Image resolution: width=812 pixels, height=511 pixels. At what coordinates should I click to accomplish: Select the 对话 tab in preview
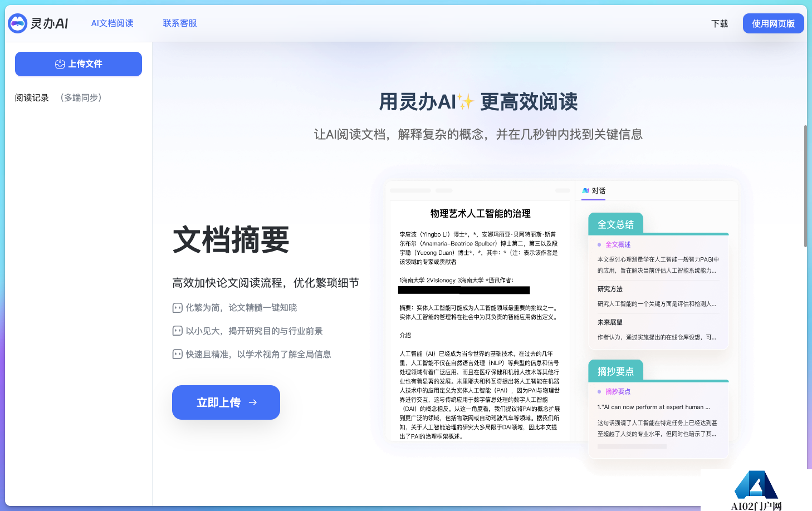(594, 190)
